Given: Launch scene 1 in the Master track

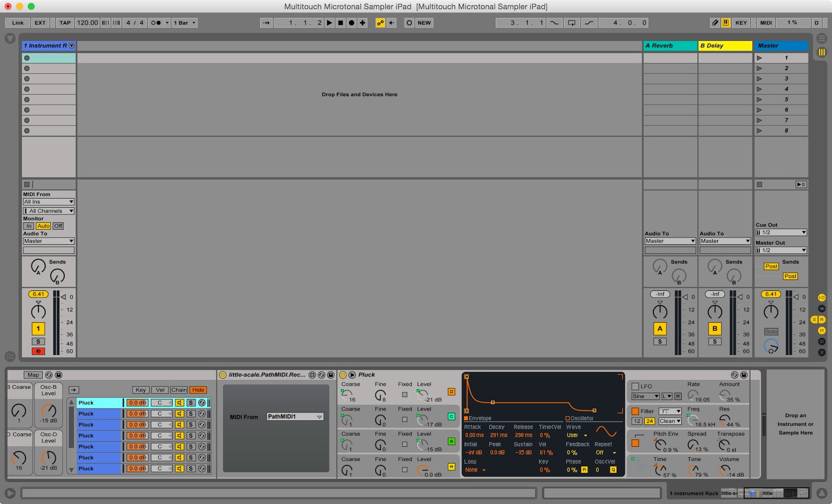Looking at the screenshot, I should point(759,58).
